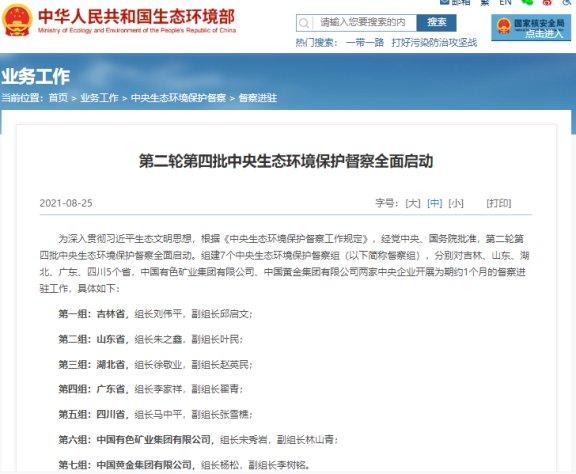The height and width of the screenshot is (474, 576).
Task: Set the font size to 小
Action: pyautogui.click(x=456, y=203)
